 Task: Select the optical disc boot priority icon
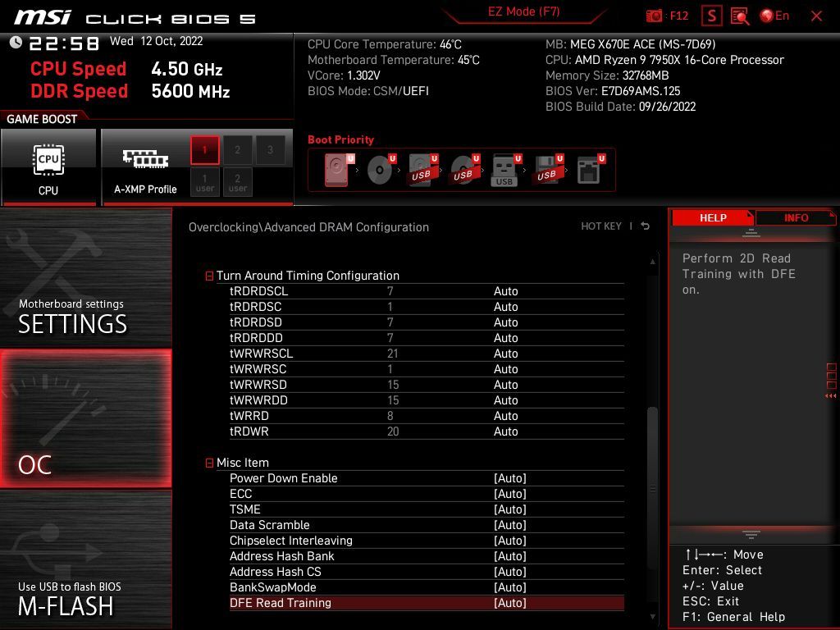381,170
